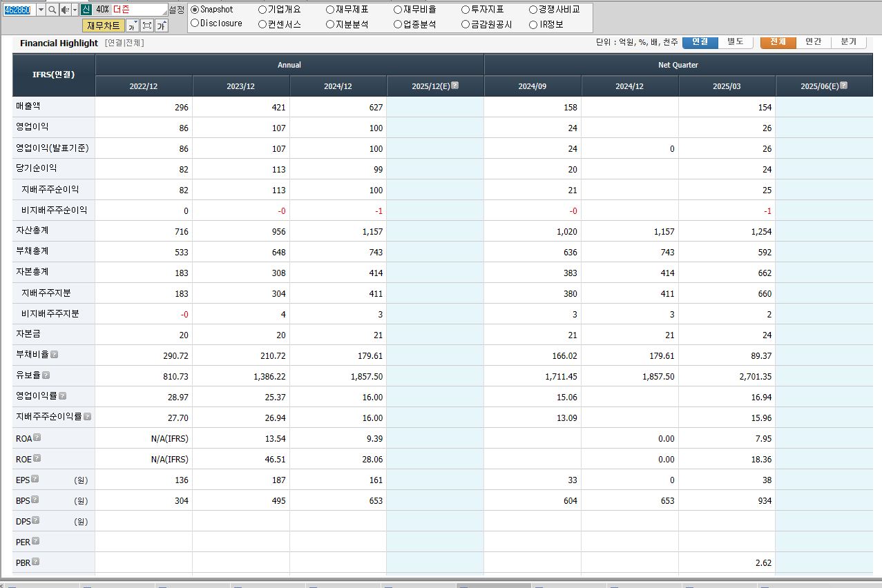This screenshot has height=588, width=882.
Task: Open the stock code dropdown arrow
Action: click(41, 10)
